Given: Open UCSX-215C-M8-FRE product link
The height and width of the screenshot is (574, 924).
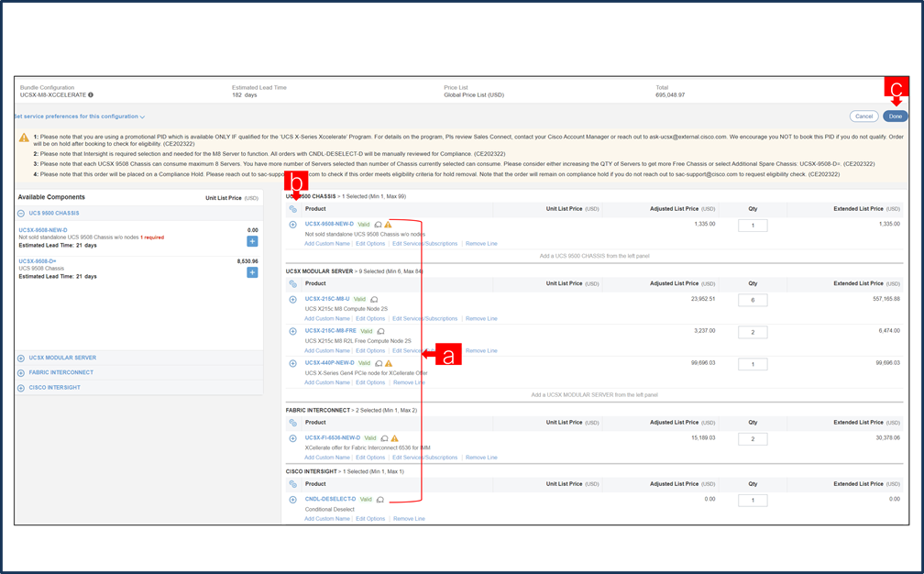Looking at the screenshot, I should point(331,331).
